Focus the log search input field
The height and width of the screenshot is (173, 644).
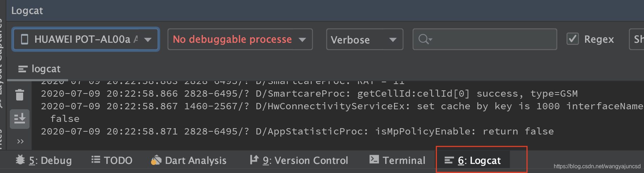point(492,39)
